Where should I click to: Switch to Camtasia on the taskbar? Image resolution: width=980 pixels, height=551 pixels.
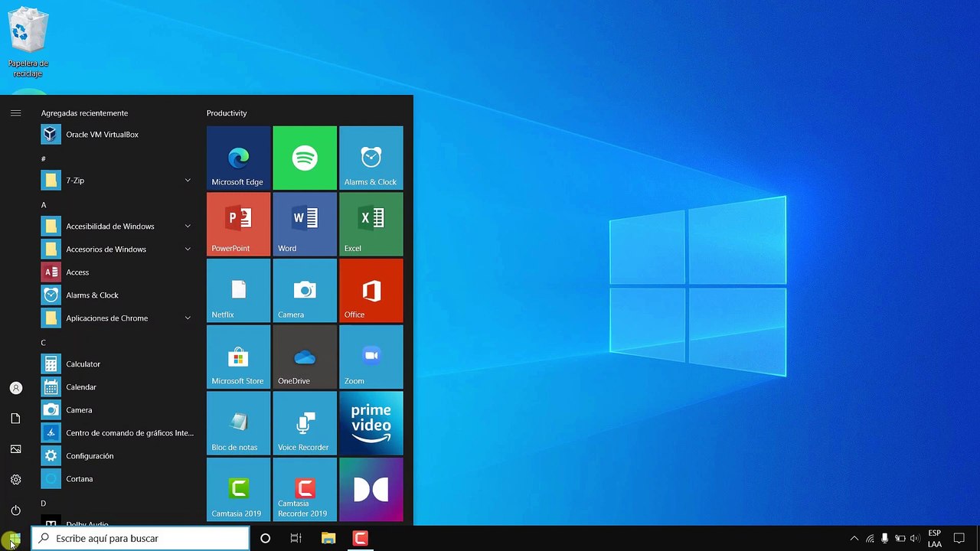point(360,539)
